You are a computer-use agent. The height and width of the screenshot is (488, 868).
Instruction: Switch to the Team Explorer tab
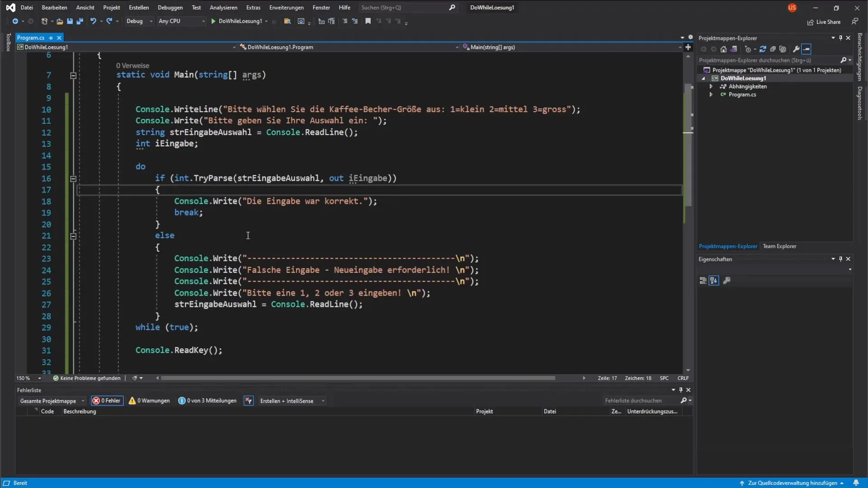[x=779, y=246]
